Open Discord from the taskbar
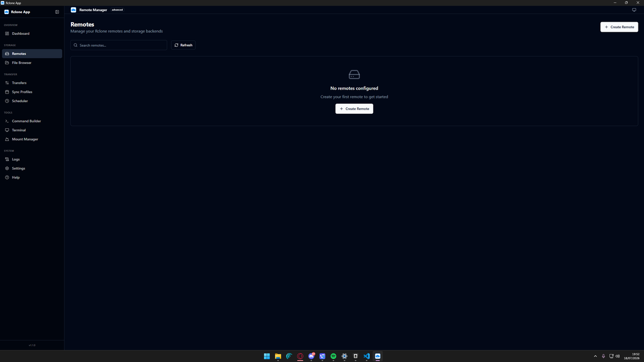This screenshot has width=644, height=362. click(x=311, y=356)
